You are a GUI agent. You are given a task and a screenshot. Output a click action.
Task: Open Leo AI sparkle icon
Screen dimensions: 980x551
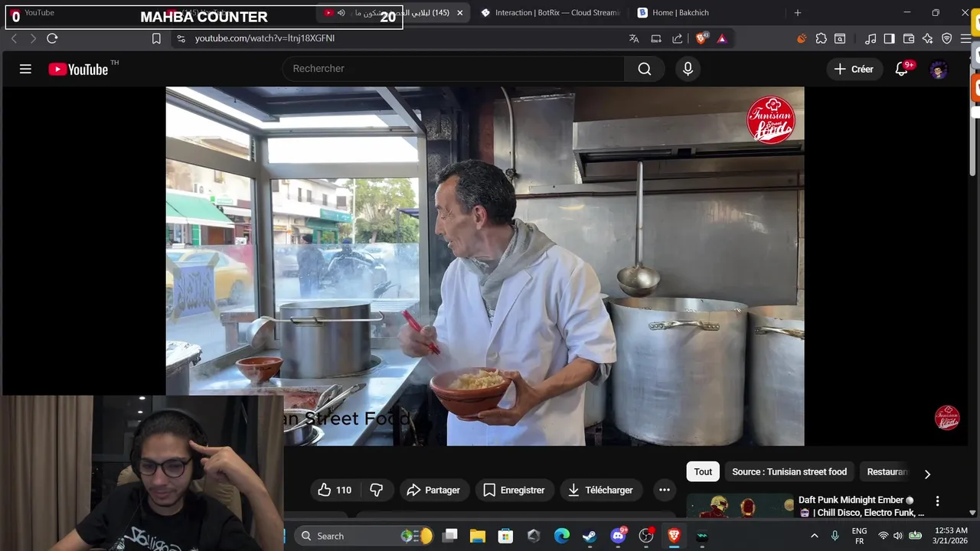(928, 38)
